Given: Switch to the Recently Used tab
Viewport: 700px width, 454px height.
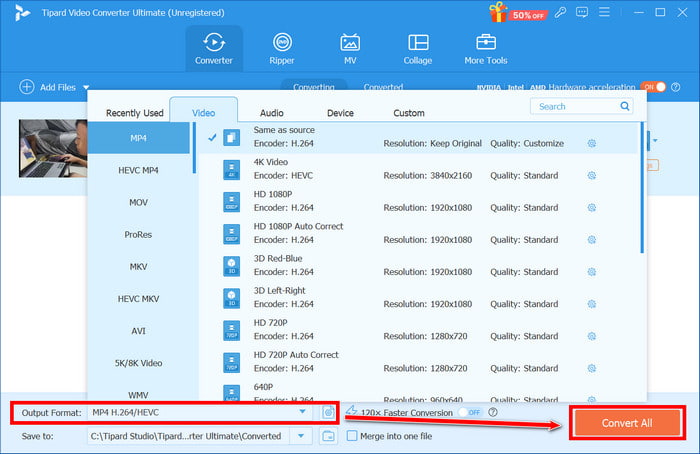Looking at the screenshot, I should (x=134, y=113).
